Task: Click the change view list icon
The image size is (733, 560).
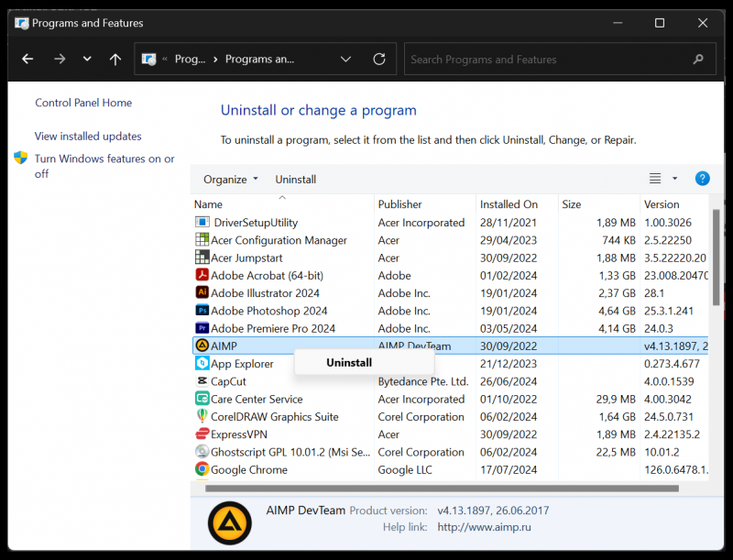Action: coord(655,179)
